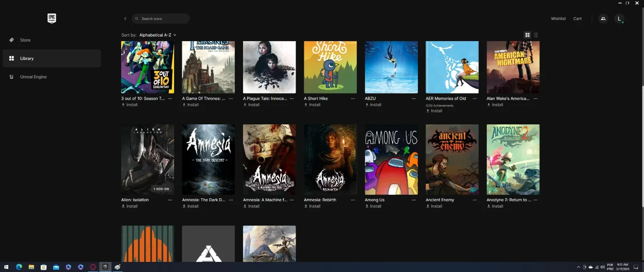Image resolution: width=644 pixels, height=272 pixels.
Task: Install Ancient Enemy
Action: tap(434, 206)
